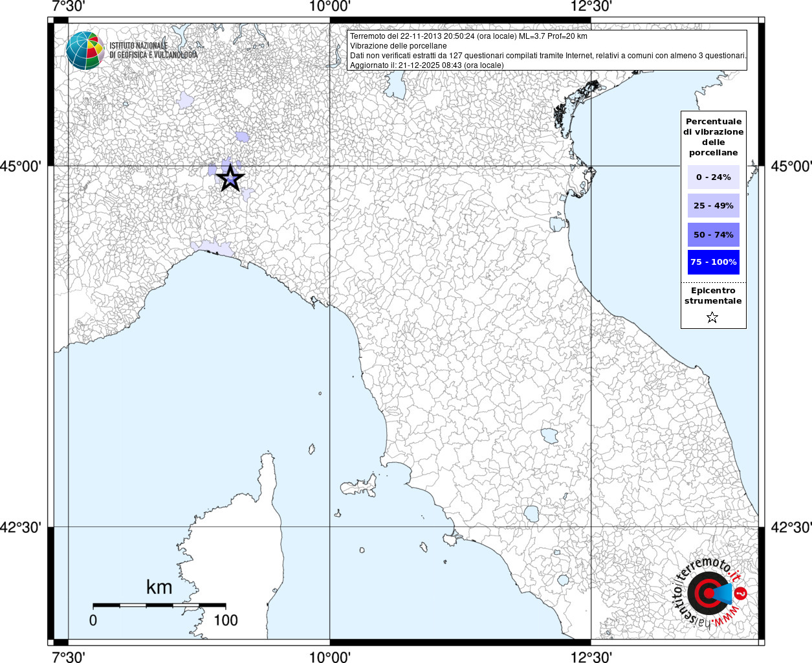The height and width of the screenshot is (663, 812).
Task: Click the top 12°30' longitude label
Action: tap(591, 6)
